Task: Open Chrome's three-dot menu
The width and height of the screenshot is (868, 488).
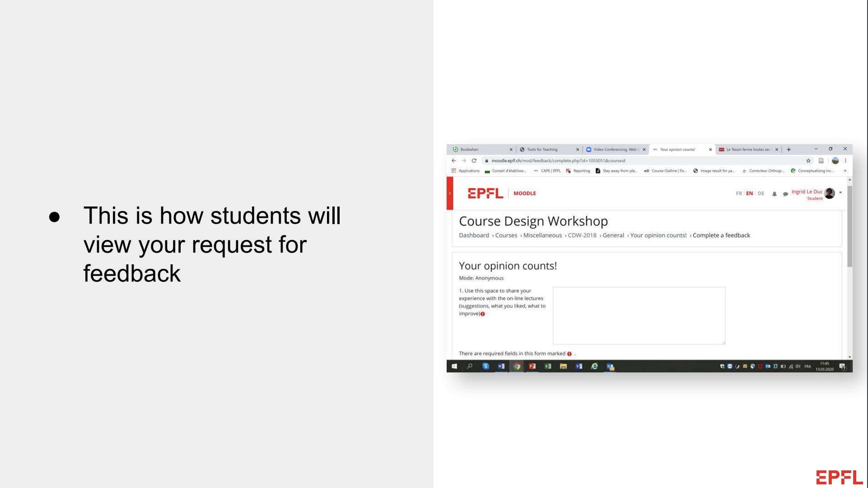Action: 845,160
